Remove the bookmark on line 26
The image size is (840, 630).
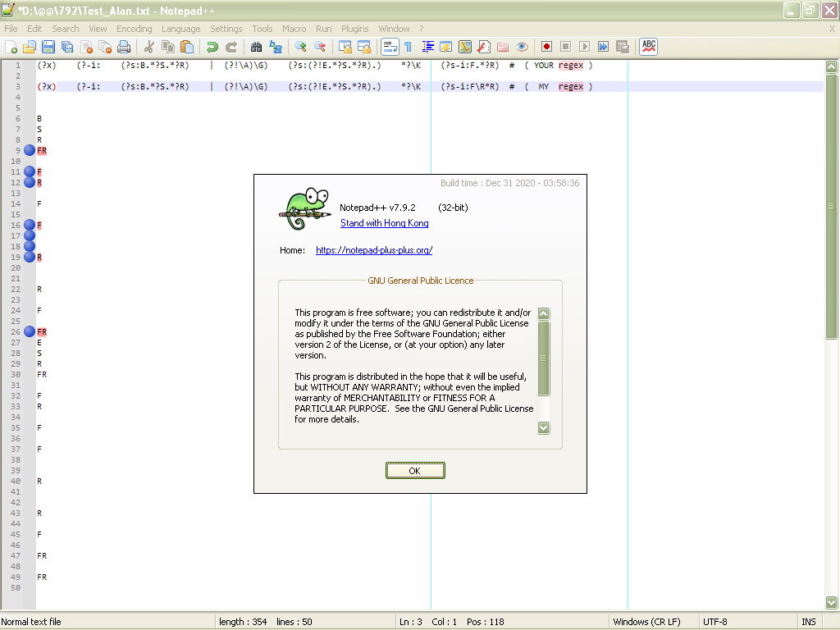point(30,331)
